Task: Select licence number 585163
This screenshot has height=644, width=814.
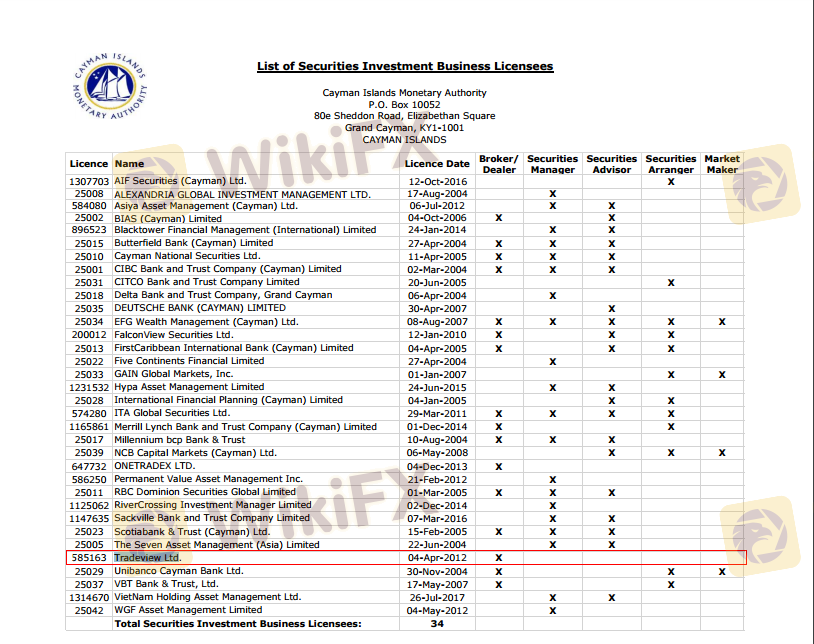Action: coord(89,557)
